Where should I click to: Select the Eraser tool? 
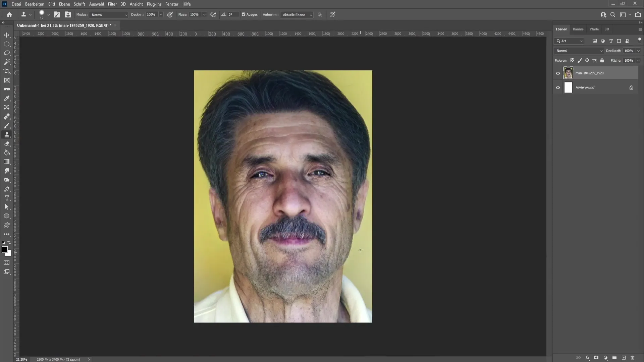point(7,143)
